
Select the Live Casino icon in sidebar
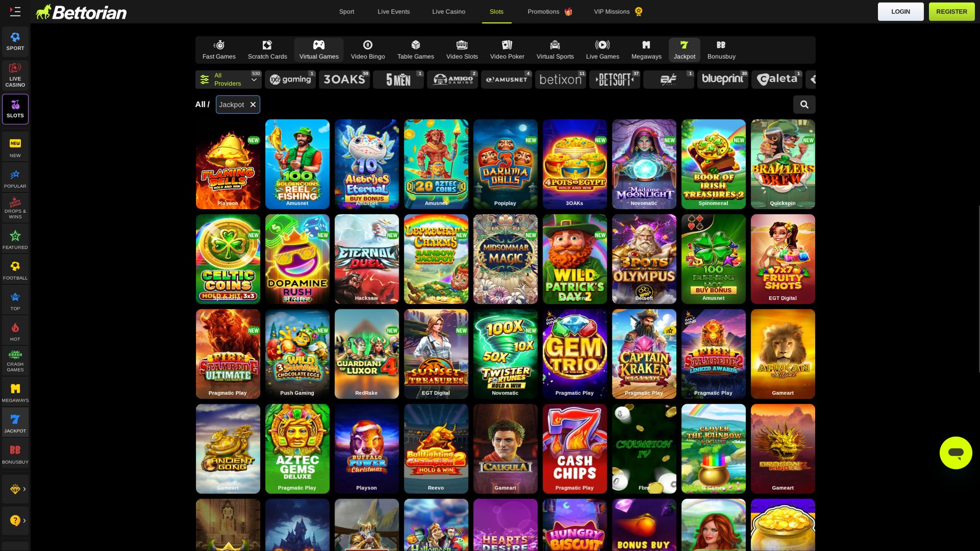(x=15, y=76)
